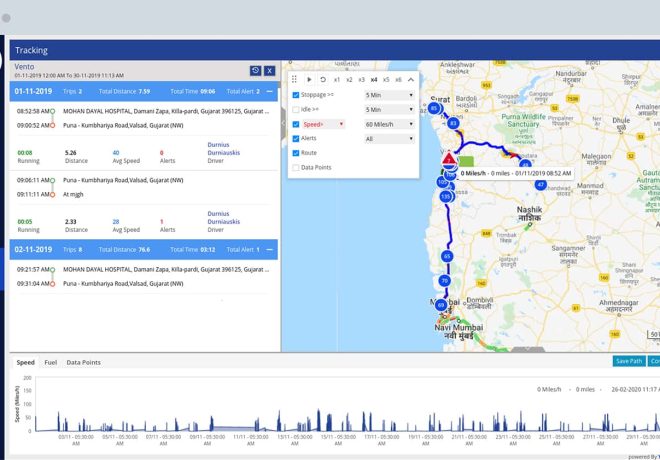Click the history clock icon in Vento header

pos(255,71)
